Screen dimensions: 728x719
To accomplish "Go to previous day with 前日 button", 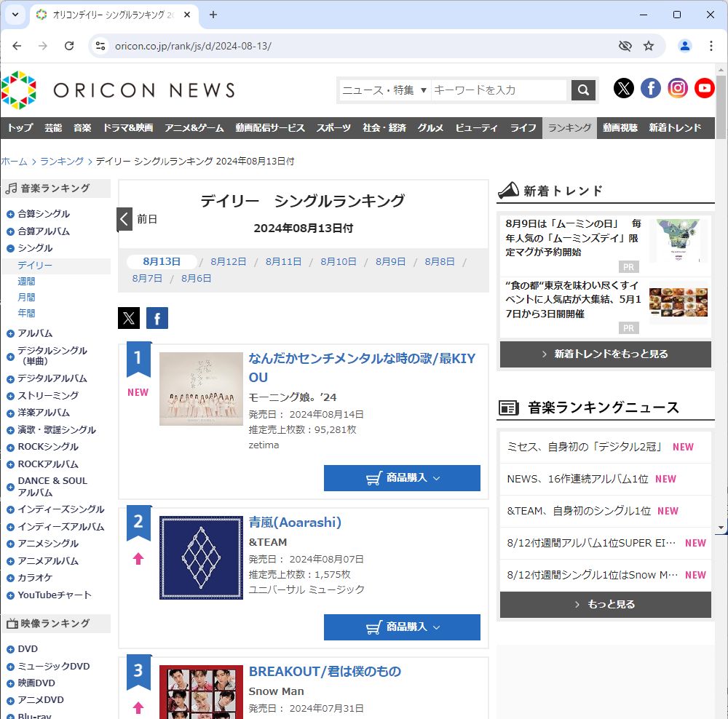I will [138, 219].
